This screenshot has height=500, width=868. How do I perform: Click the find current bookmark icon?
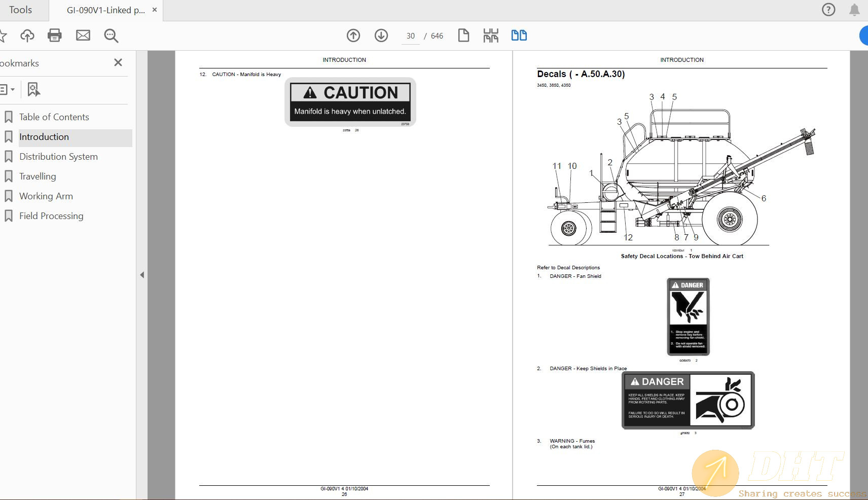point(33,90)
